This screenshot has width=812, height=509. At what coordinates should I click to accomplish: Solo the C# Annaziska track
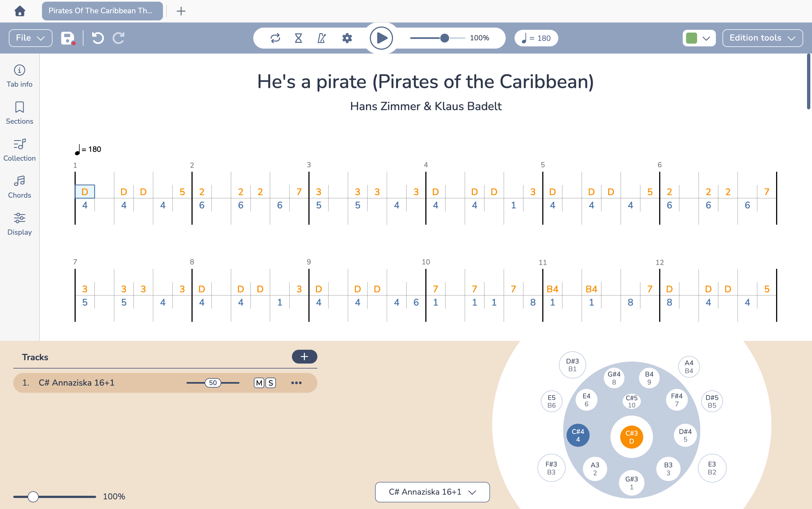[x=271, y=383]
